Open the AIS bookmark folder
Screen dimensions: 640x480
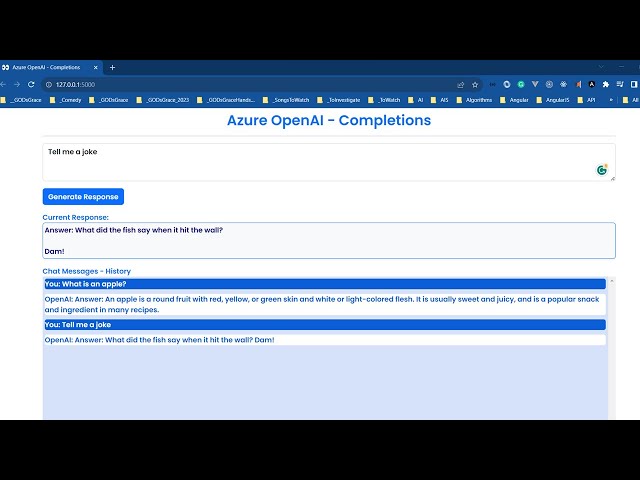tap(440, 100)
